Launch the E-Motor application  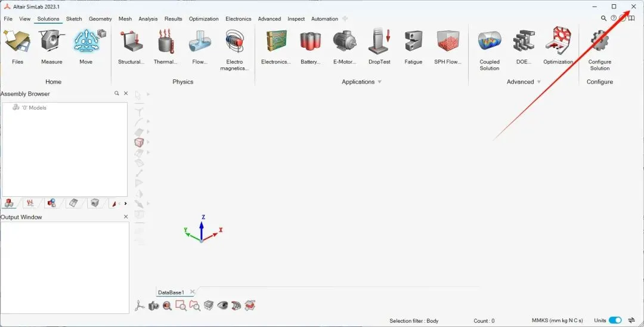pyautogui.click(x=345, y=47)
